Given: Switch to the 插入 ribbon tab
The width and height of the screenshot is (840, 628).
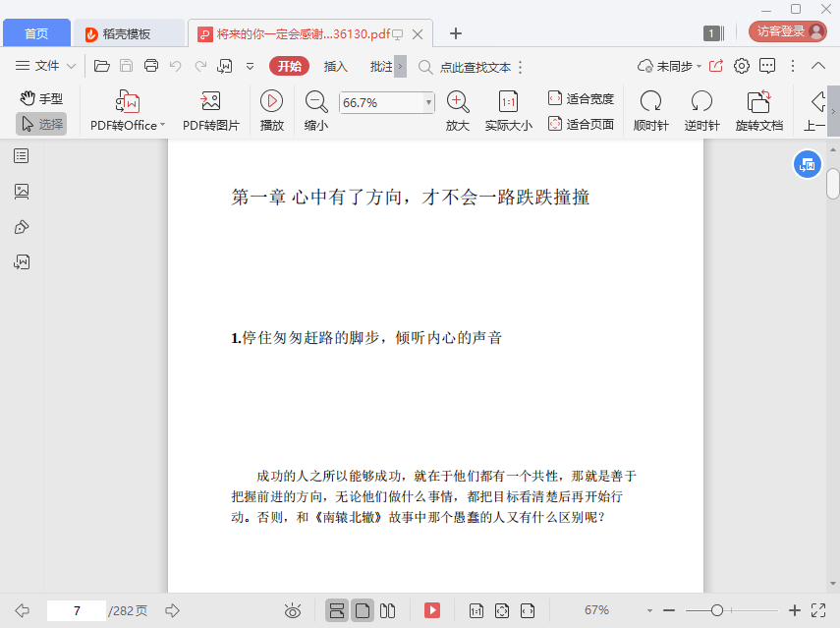Looking at the screenshot, I should (336, 66).
